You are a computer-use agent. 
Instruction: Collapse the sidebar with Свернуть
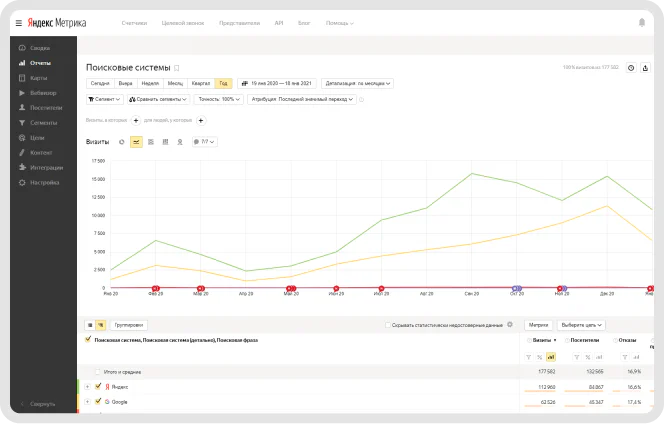pos(39,404)
